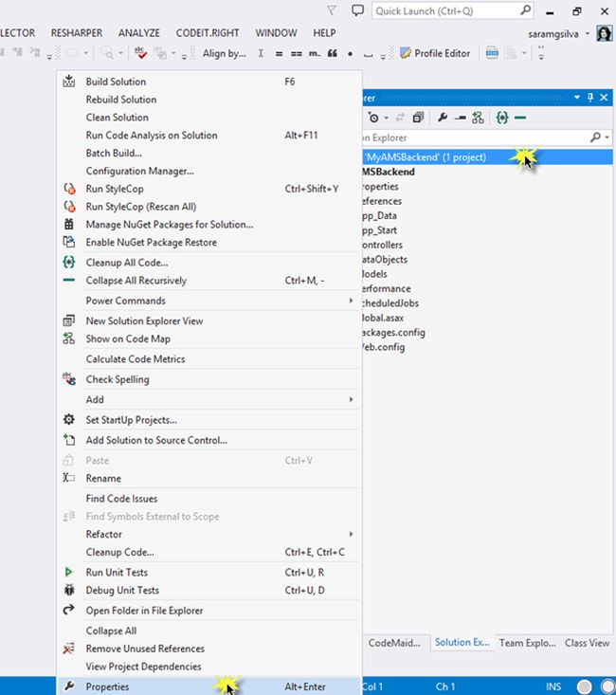Click Show on Code Map icon in Solution Explorer toolbar

tap(478, 118)
